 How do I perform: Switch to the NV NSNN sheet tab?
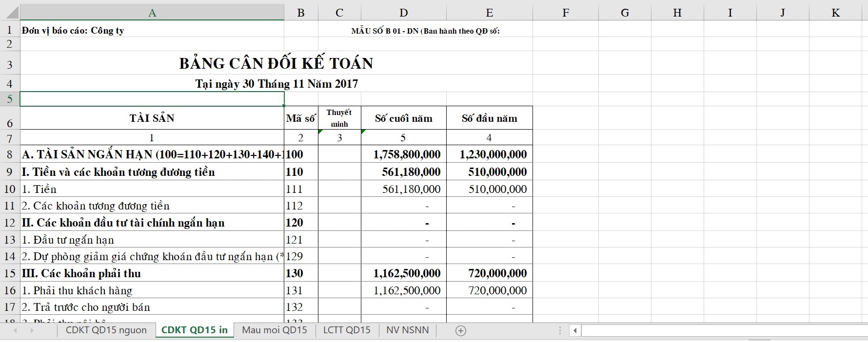(408, 330)
